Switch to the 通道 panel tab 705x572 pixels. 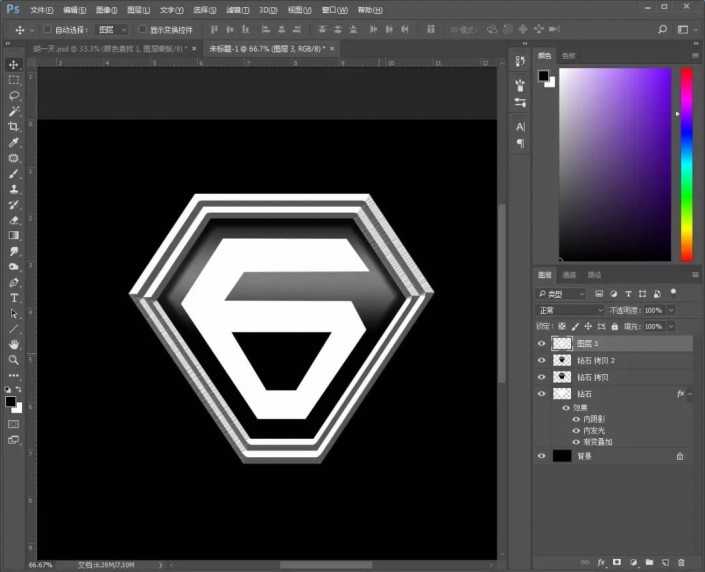click(569, 274)
